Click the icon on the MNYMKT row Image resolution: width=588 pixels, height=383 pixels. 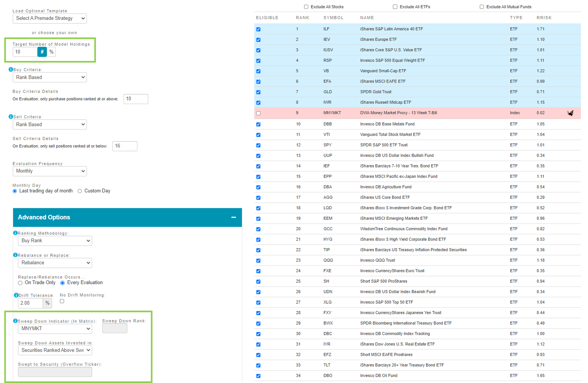click(x=571, y=113)
